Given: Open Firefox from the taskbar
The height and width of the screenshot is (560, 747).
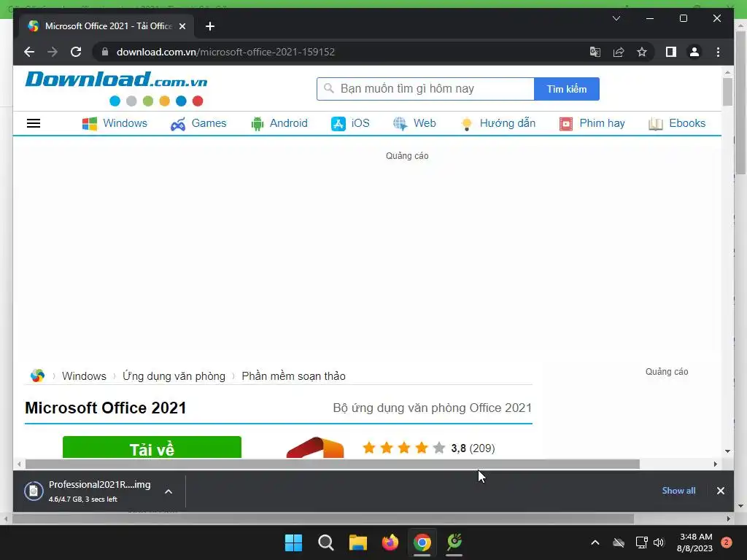Looking at the screenshot, I should pyautogui.click(x=390, y=542).
